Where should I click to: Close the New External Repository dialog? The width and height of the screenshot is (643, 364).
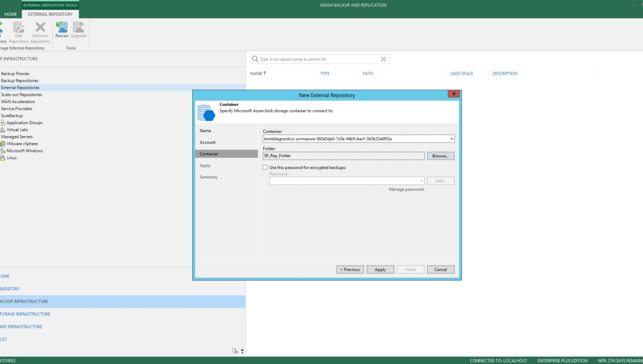click(x=453, y=94)
